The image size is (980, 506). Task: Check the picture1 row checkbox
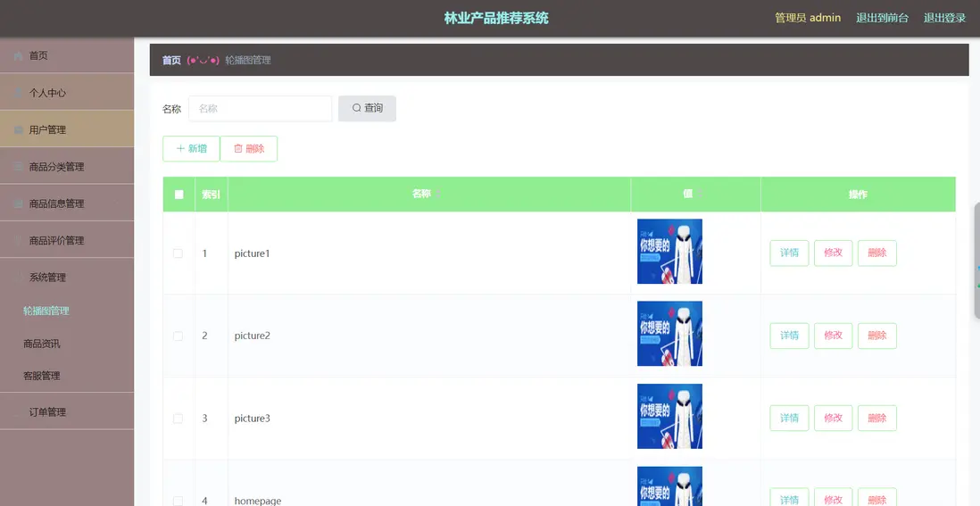[179, 253]
